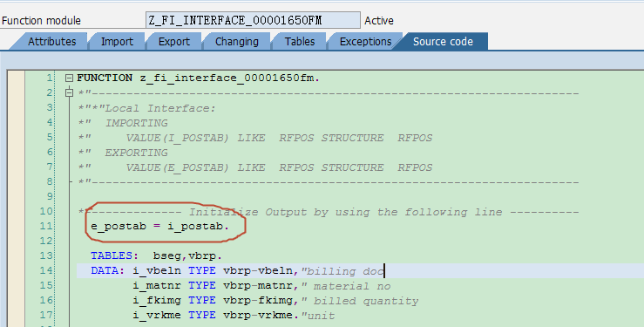
Task: Open the Changing tab
Action: coord(237,42)
